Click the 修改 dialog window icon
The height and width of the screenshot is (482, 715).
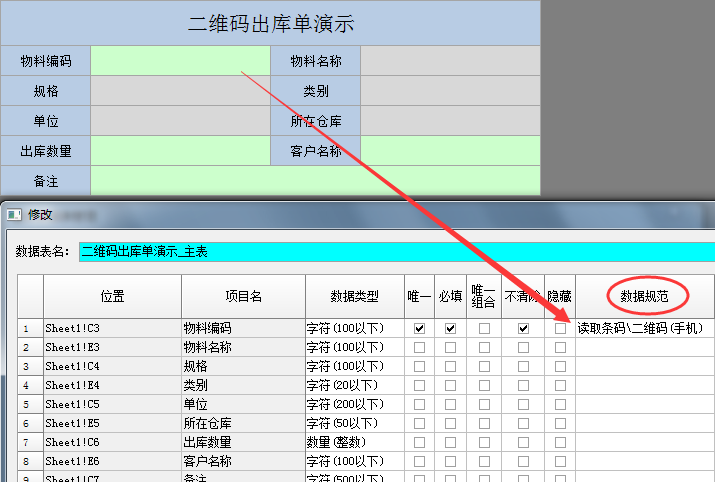pos(14,214)
